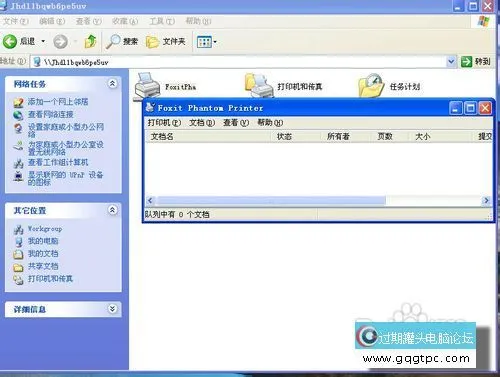Screen dimensions: 500x377
Task: Open the View menu in Explorer window
Action: tap(88, 21)
